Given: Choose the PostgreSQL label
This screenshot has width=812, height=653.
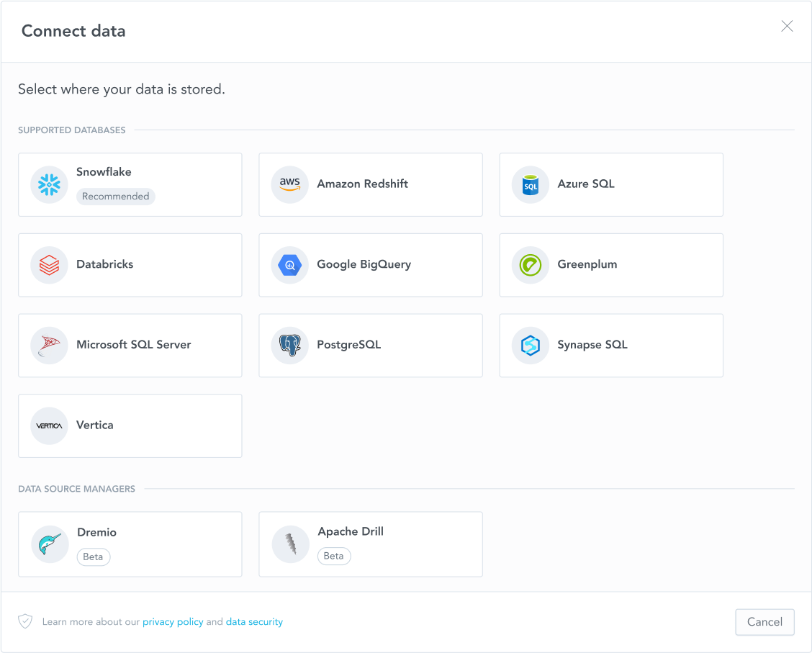Looking at the screenshot, I should tap(348, 345).
